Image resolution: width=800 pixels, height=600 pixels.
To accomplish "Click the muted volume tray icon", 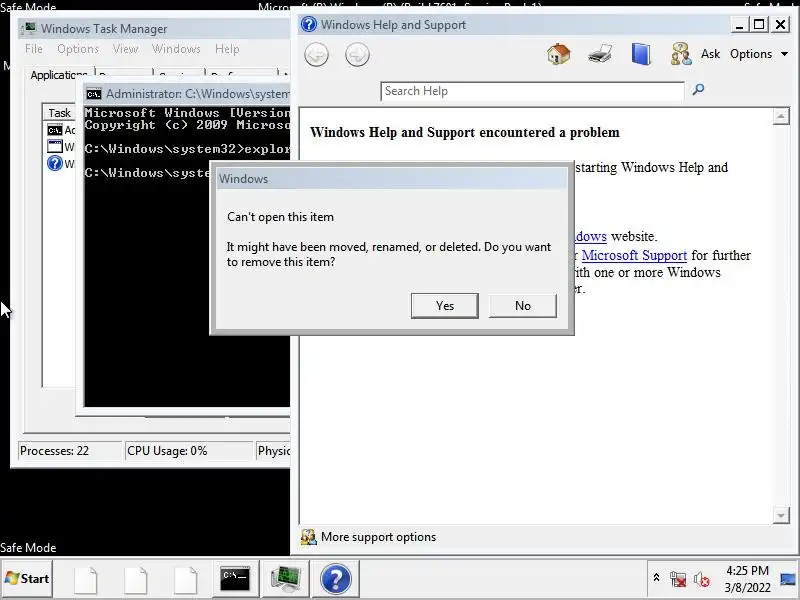I will click(x=702, y=579).
